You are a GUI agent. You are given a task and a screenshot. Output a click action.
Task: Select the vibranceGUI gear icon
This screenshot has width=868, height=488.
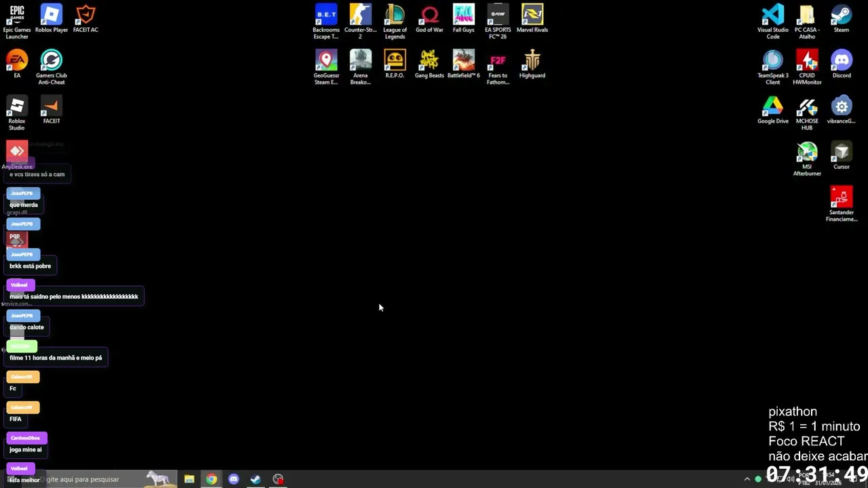pos(842,109)
